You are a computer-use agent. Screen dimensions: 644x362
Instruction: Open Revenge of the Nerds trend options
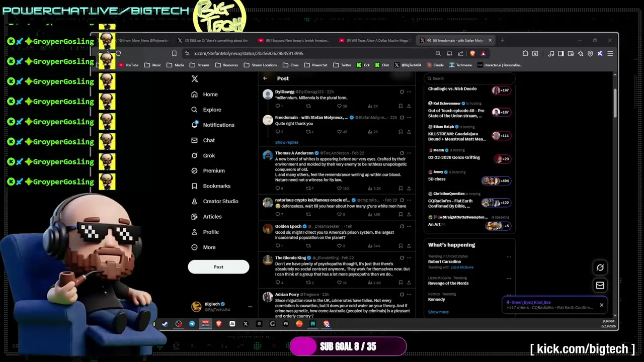click(x=509, y=278)
